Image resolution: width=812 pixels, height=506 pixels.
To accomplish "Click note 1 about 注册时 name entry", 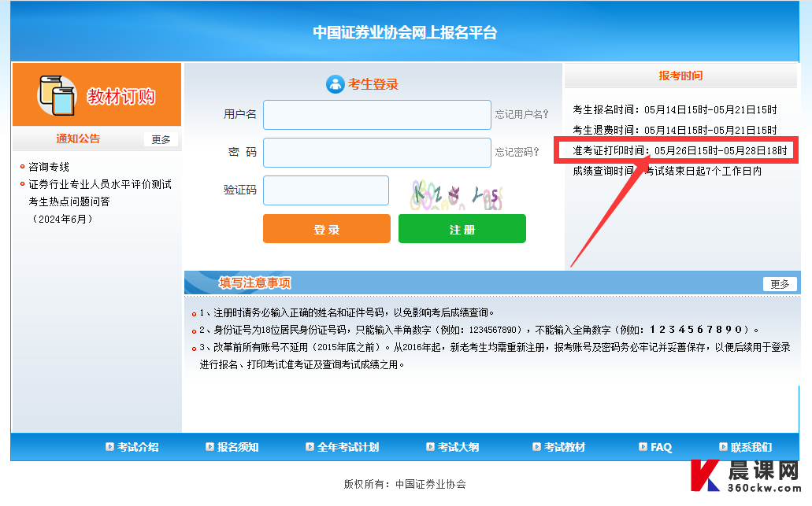I will coord(347,312).
